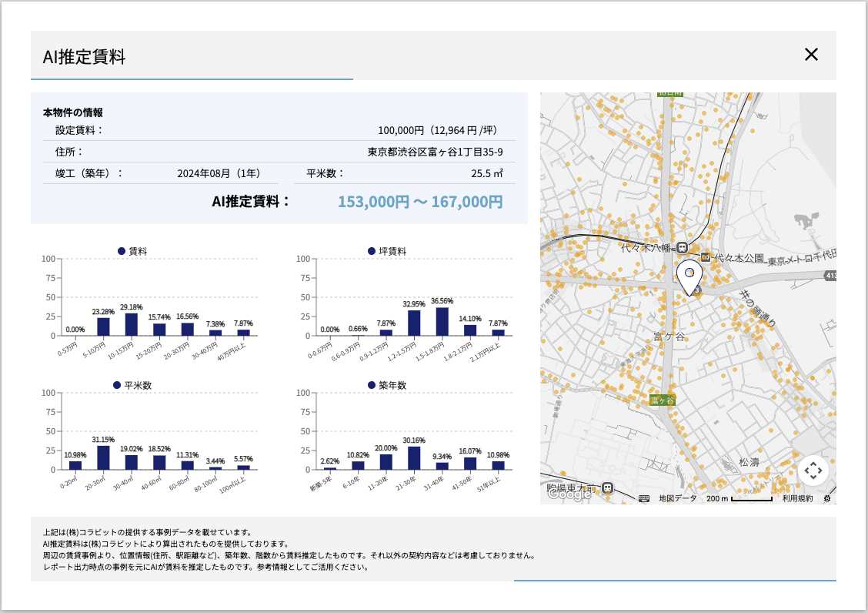Click the 竣工（築年）： label

tap(89, 173)
